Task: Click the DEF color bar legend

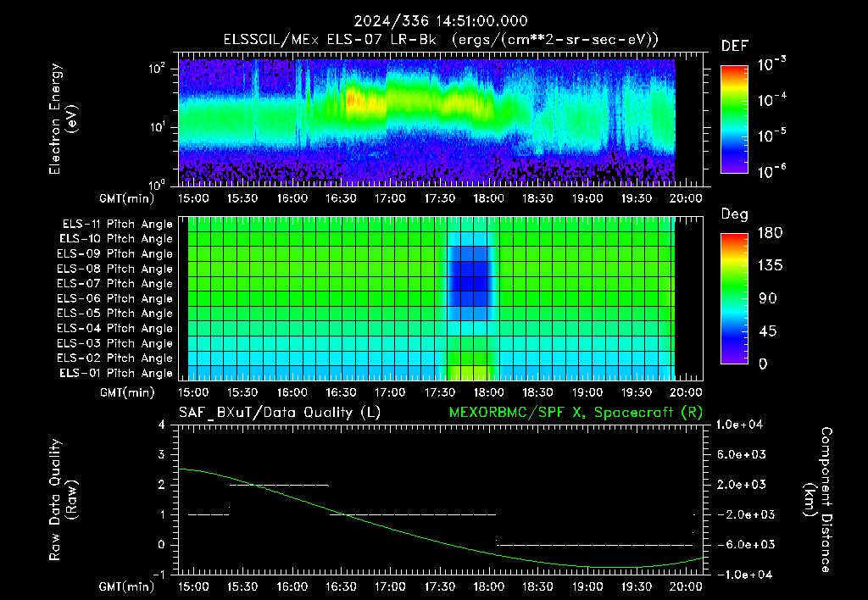Action: pos(734,119)
